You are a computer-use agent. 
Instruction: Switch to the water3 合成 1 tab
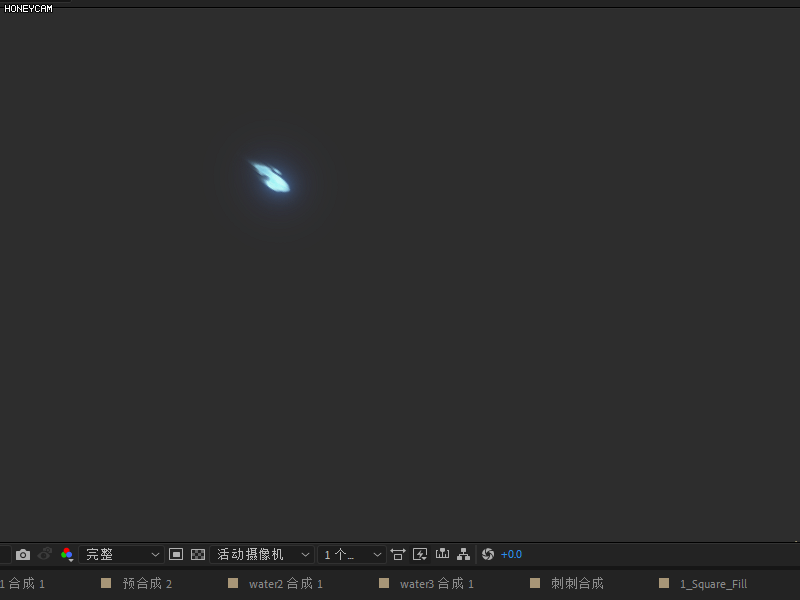coord(437,584)
